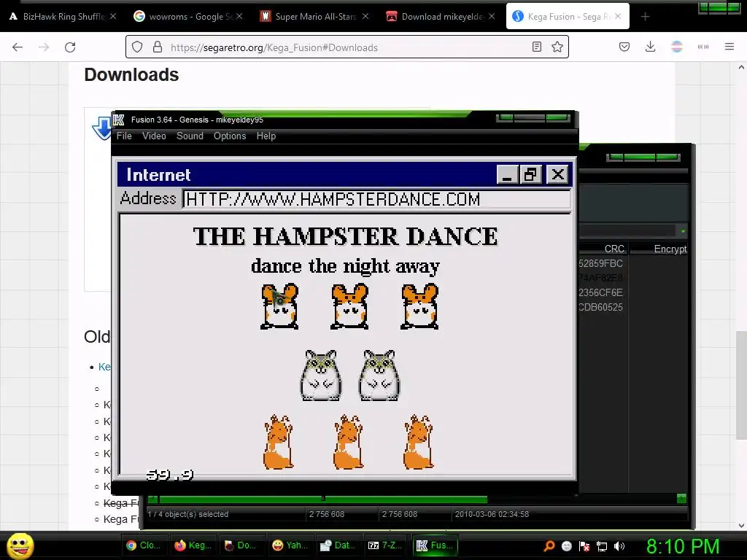Screen dimensions: 747x560
Task: Click the round face tray icon
Action: pyautogui.click(x=566, y=546)
